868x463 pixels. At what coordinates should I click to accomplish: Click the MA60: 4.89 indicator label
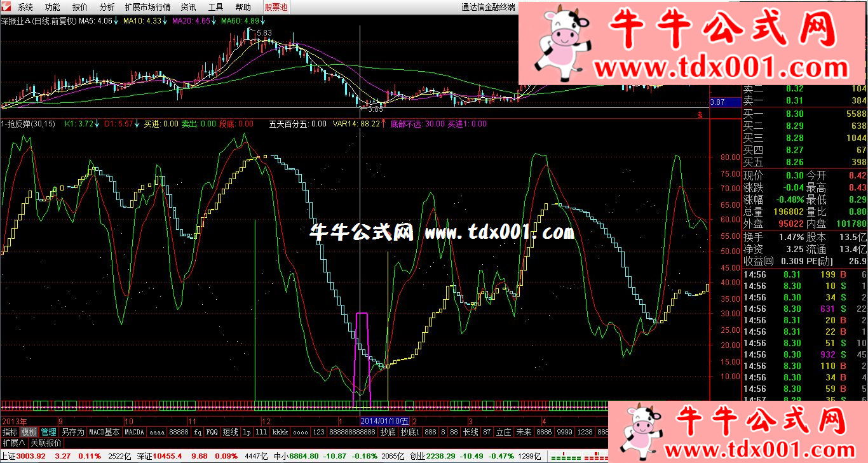point(240,21)
